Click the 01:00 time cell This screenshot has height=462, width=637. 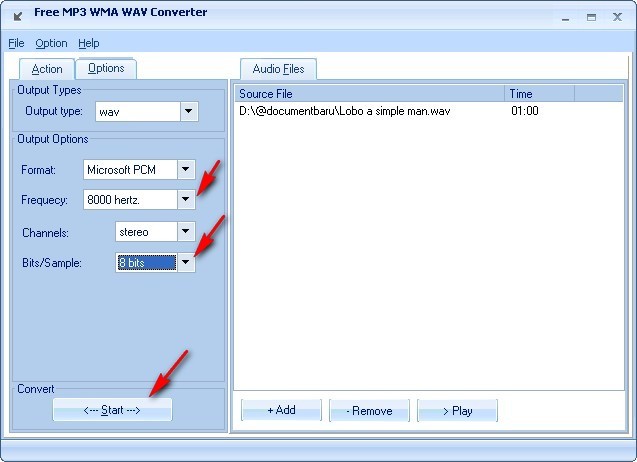coord(524,111)
